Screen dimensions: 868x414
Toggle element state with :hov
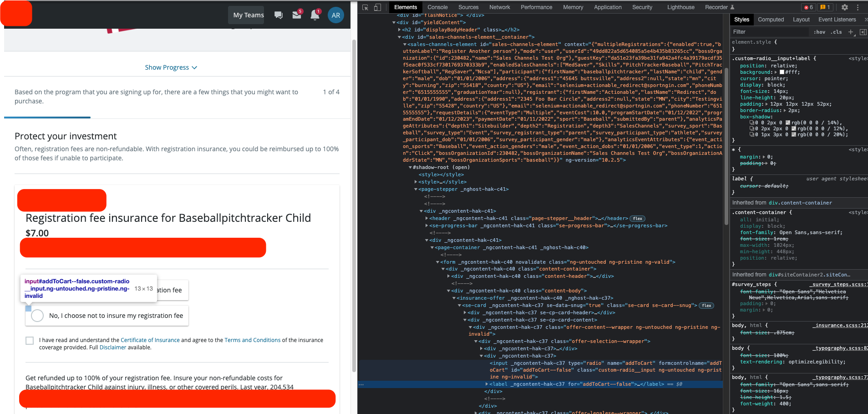[819, 32]
